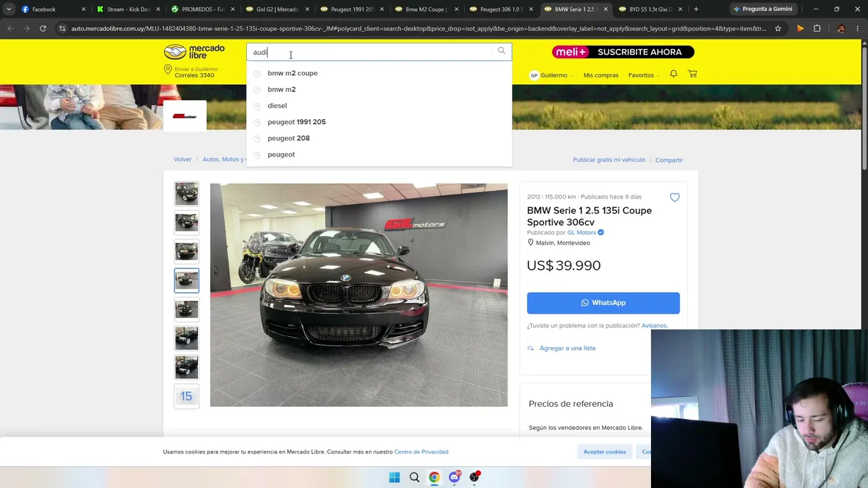
Task: Open the shopping cart icon
Action: click(x=692, y=74)
